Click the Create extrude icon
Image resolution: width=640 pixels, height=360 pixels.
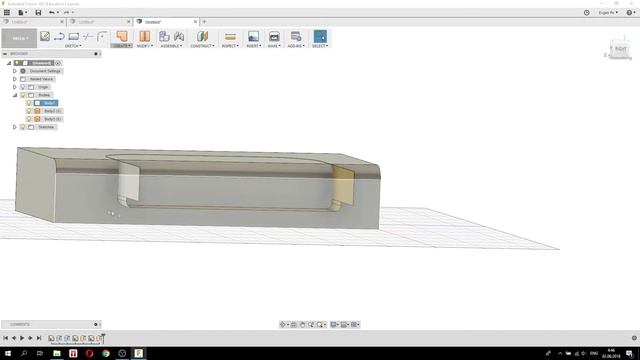coord(122,36)
